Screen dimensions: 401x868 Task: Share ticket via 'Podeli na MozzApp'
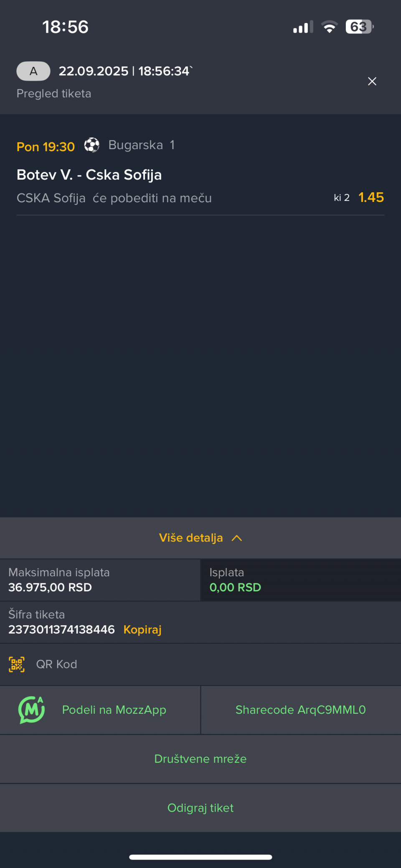pyautogui.click(x=114, y=710)
